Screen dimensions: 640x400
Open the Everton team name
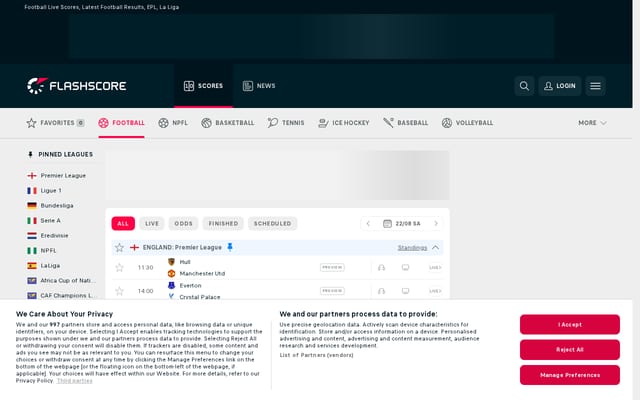click(190, 286)
